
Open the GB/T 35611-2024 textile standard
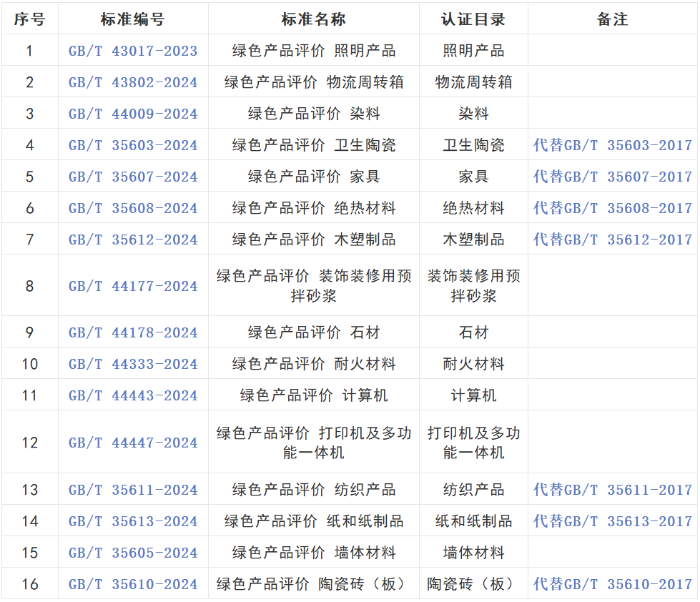pyautogui.click(x=133, y=490)
